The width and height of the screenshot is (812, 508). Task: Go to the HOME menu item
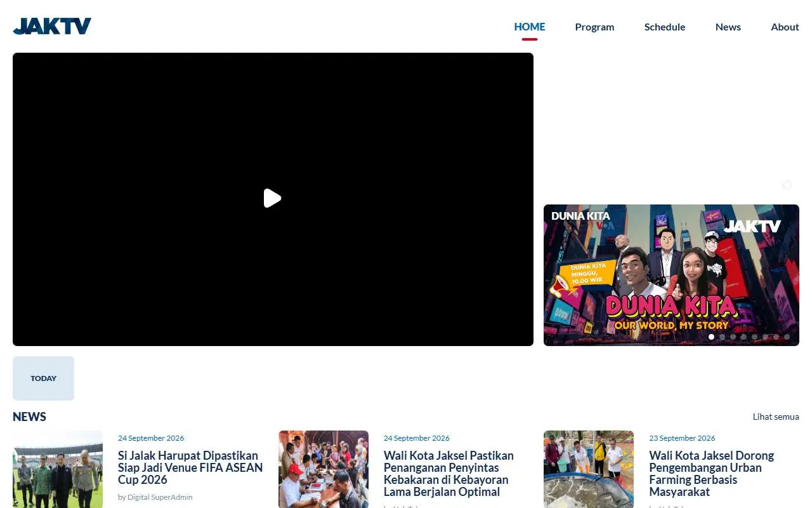(530, 27)
